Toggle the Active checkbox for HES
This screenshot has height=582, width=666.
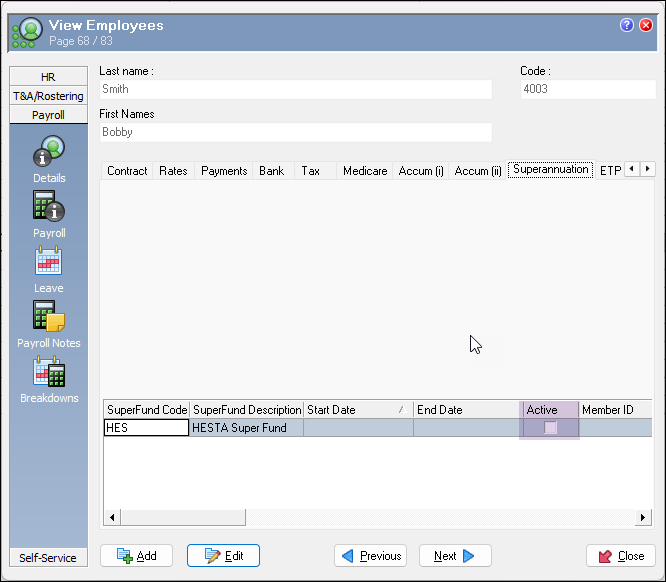click(550, 427)
